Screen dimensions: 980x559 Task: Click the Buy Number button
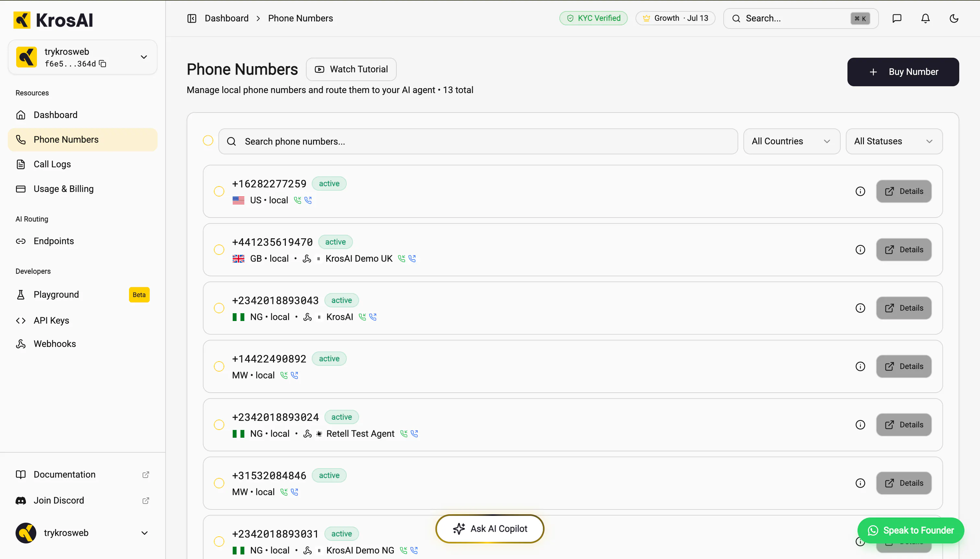903,72
